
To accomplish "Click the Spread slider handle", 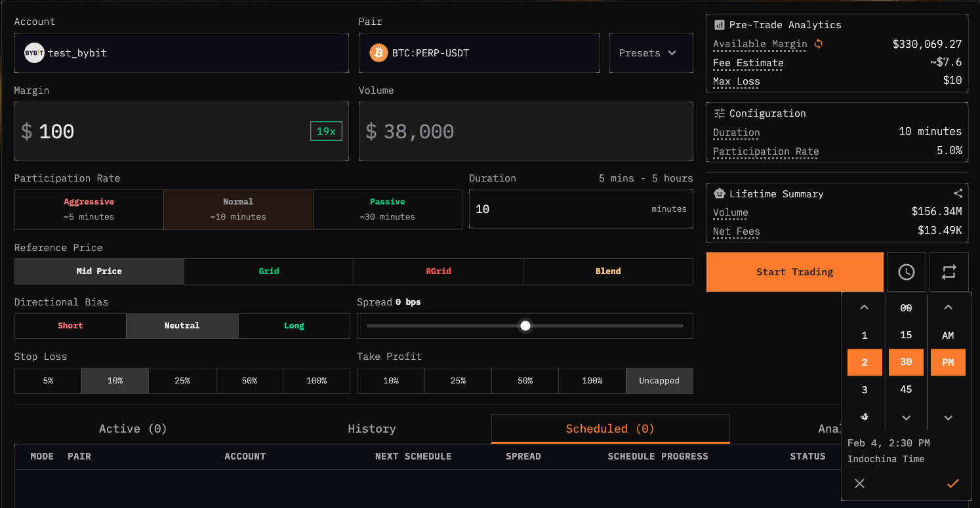I will point(525,326).
